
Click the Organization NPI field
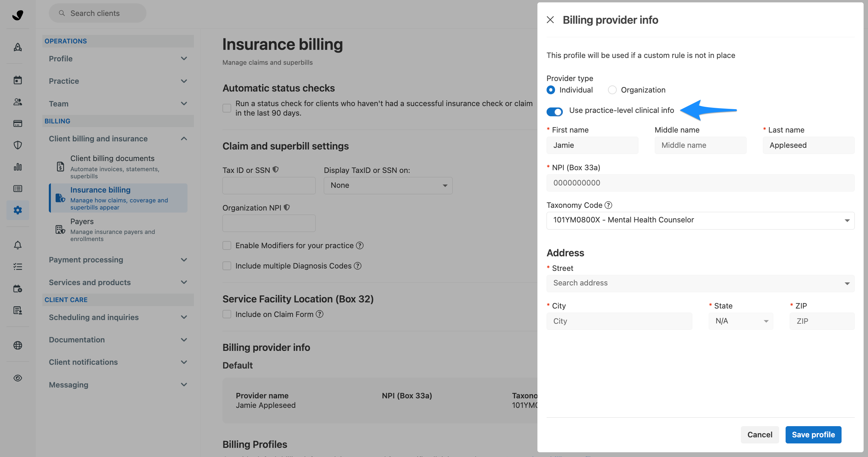[x=269, y=223]
